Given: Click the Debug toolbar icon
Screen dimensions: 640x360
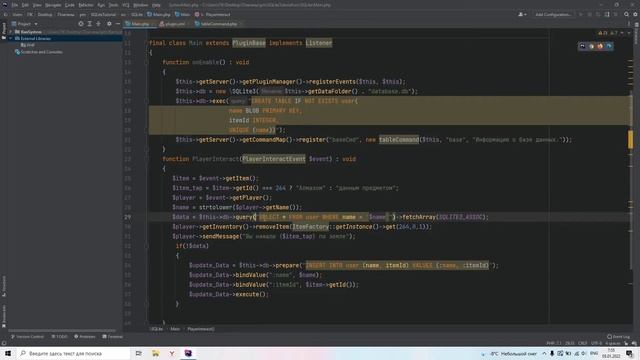Looking at the screenshot, I should click(x=589, y=14).
